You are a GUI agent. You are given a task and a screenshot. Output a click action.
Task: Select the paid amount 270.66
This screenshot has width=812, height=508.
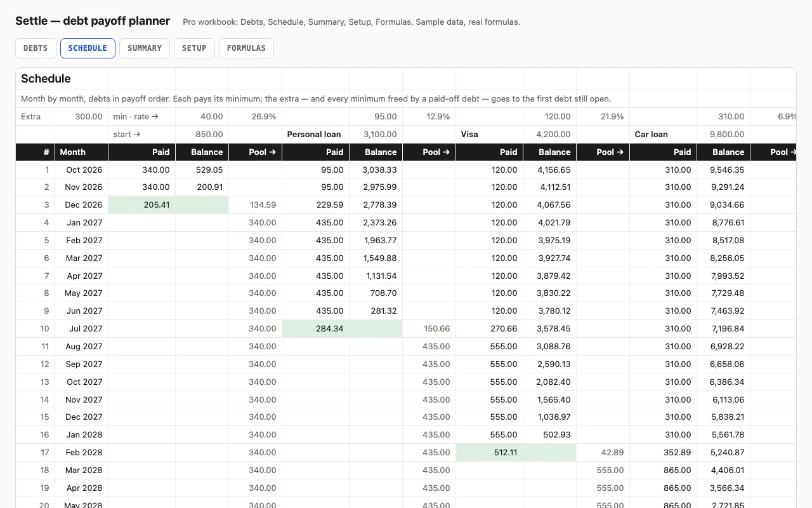click(490, 329)
